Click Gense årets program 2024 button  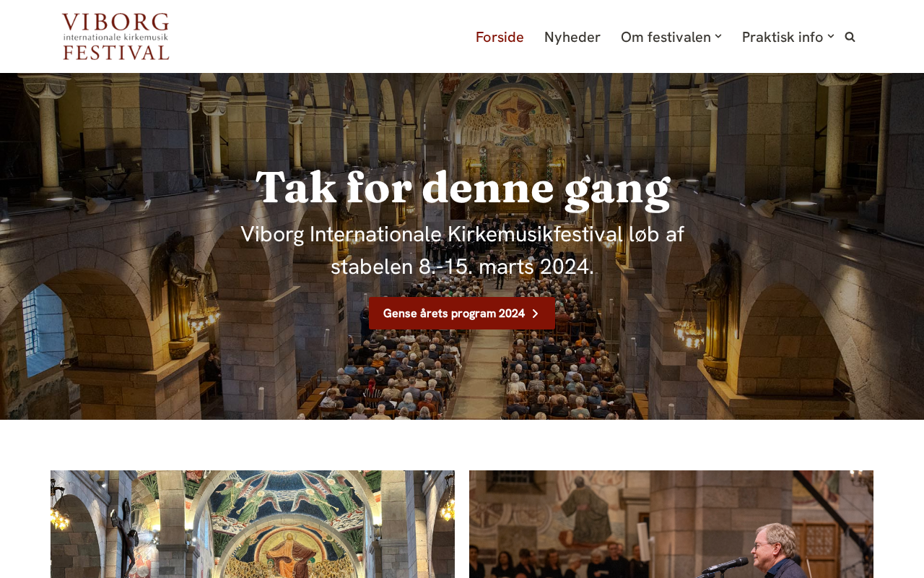(462, 314)
